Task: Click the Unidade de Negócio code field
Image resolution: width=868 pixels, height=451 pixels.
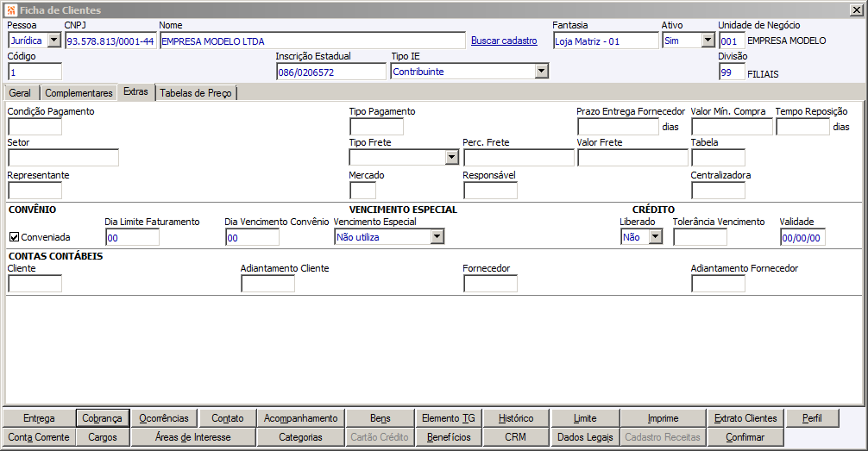Action: click(732, 41)
